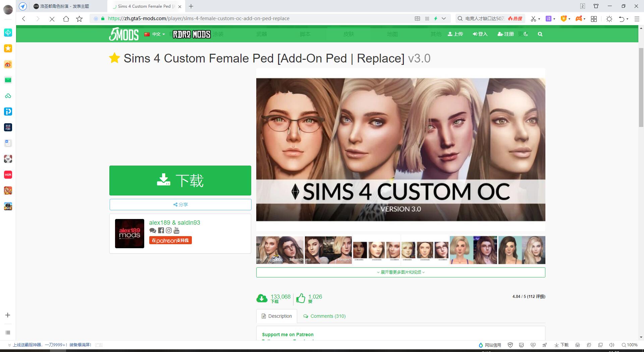
Task: Click the thumbs-up like icon
Action: [301, 298]
